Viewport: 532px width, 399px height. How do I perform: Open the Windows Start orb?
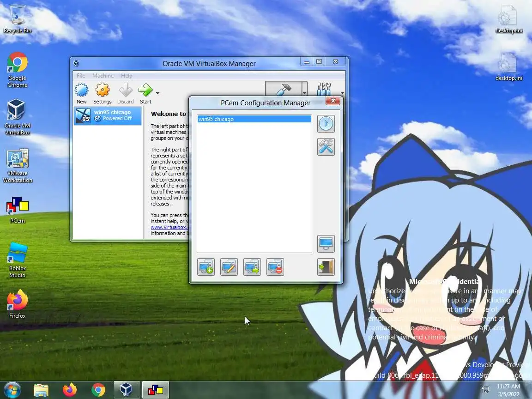[x=12, y=390]
